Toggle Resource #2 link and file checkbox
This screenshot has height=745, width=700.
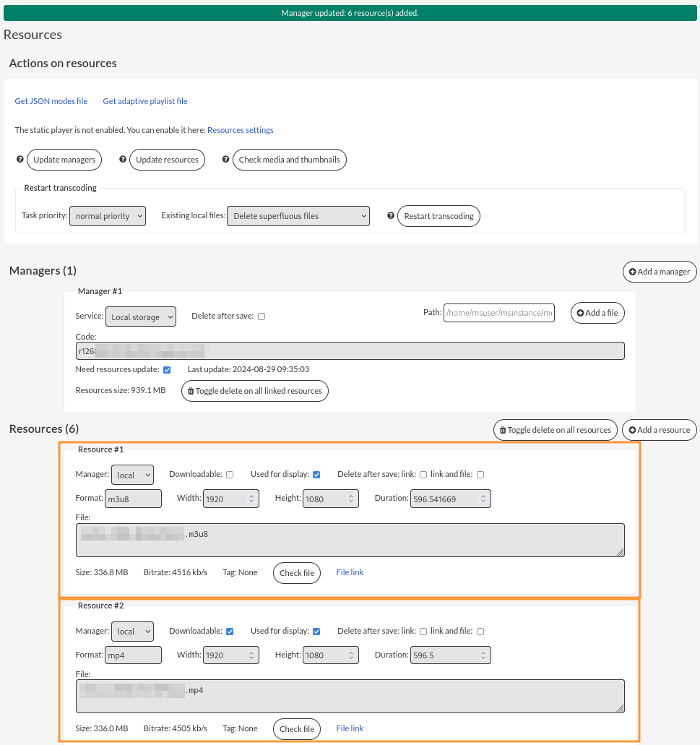coord(480,632)
